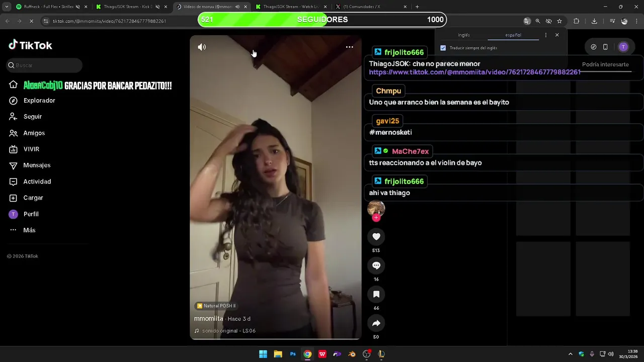Follow creator with the red plus badge
Screen dimensions: 644x362
[376, 218]
